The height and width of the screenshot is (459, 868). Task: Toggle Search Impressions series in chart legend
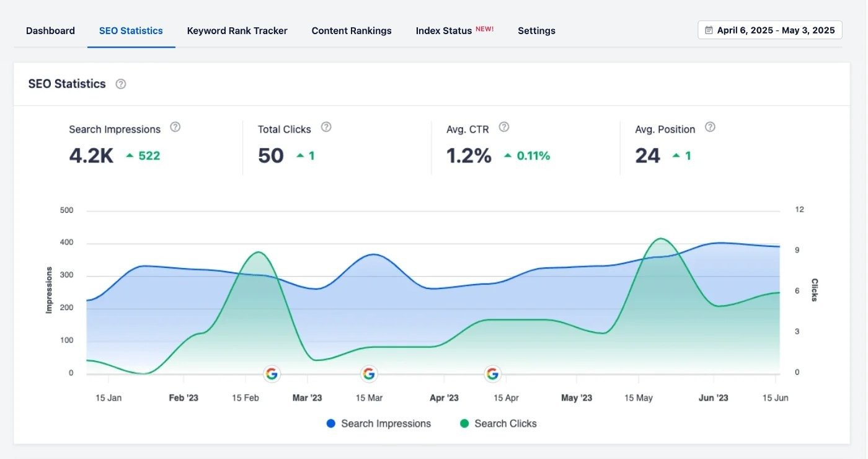(x=386, y=424)
